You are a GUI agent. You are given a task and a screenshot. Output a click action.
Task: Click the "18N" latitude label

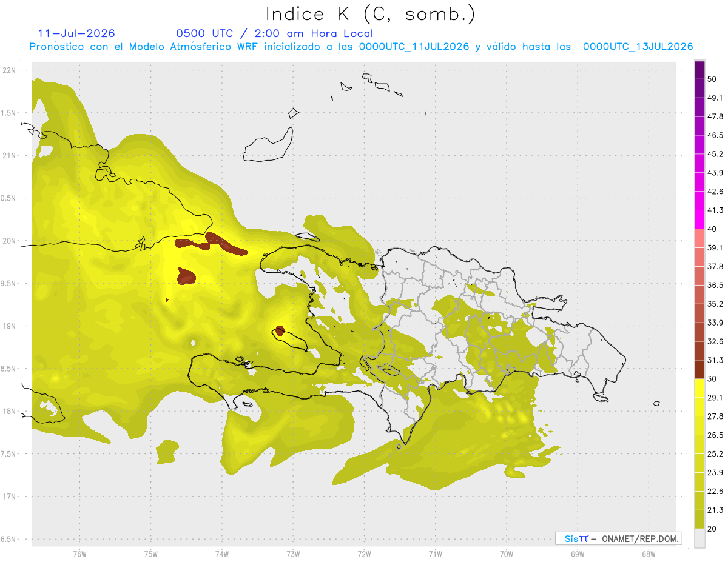click(x=9, y=411)
